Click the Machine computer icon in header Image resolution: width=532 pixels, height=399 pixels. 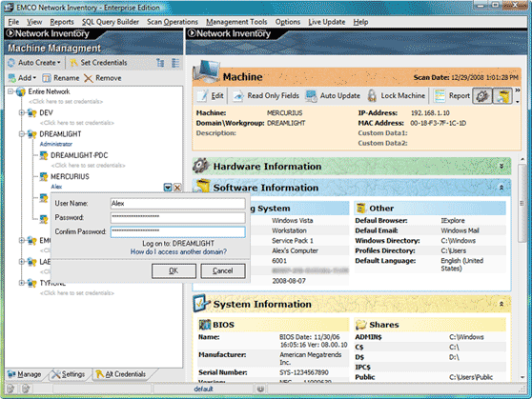206,72
